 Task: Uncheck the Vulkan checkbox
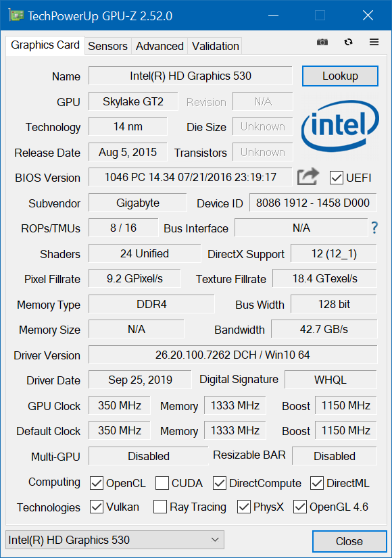click(x=98, y=507)
